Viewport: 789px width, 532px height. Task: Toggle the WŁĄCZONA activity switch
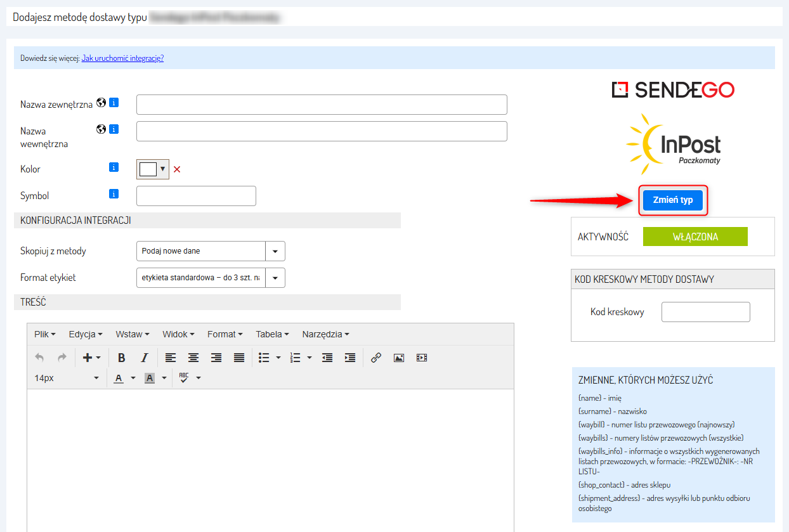pos(695,237)
